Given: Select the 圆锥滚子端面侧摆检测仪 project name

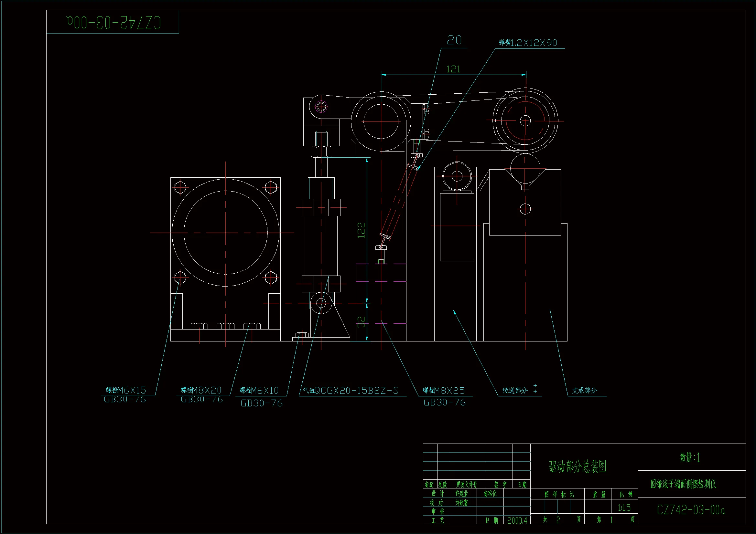Looking at the screenshot, I should click(x=683, y=484).
